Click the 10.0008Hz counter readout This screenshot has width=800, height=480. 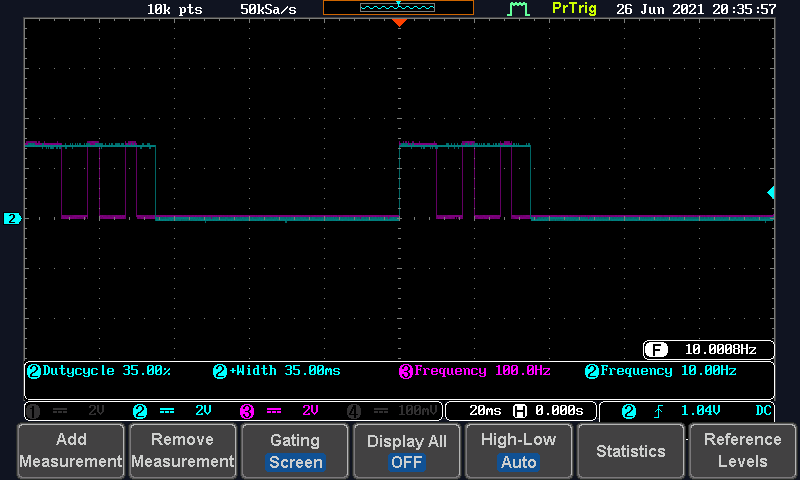coord(720,349)
